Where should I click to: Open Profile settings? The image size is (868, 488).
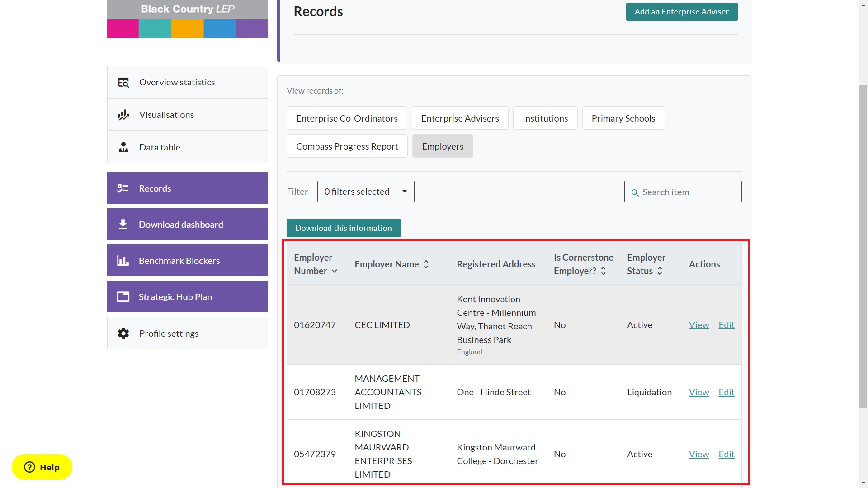pyautogui.click(x=188, y=333)
